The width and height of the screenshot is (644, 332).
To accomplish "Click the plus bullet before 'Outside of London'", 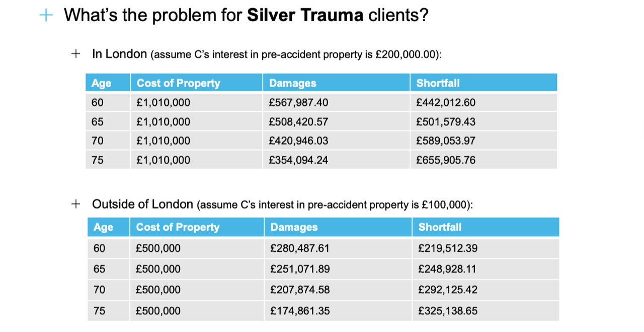I will pyautogui.click(x=75, y=204).
